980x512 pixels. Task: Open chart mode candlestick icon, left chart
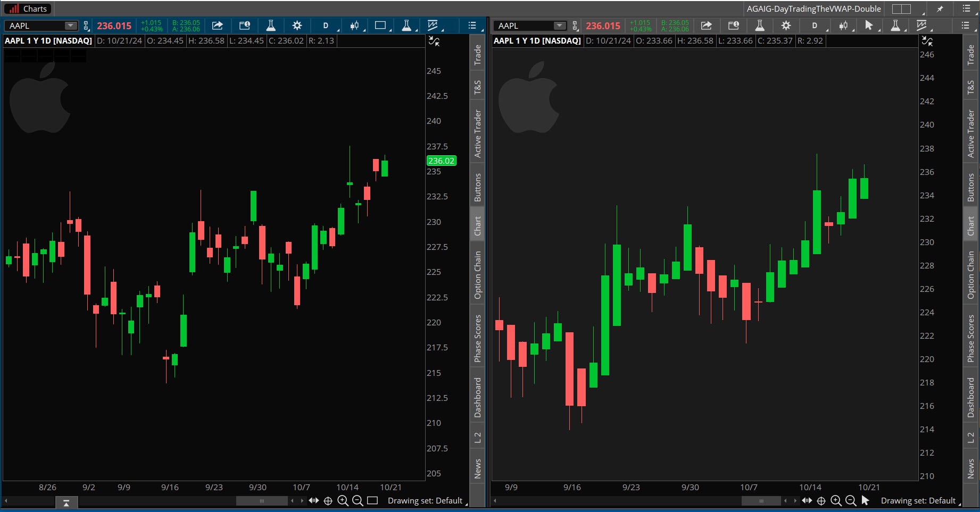click(x=354, y=26)
